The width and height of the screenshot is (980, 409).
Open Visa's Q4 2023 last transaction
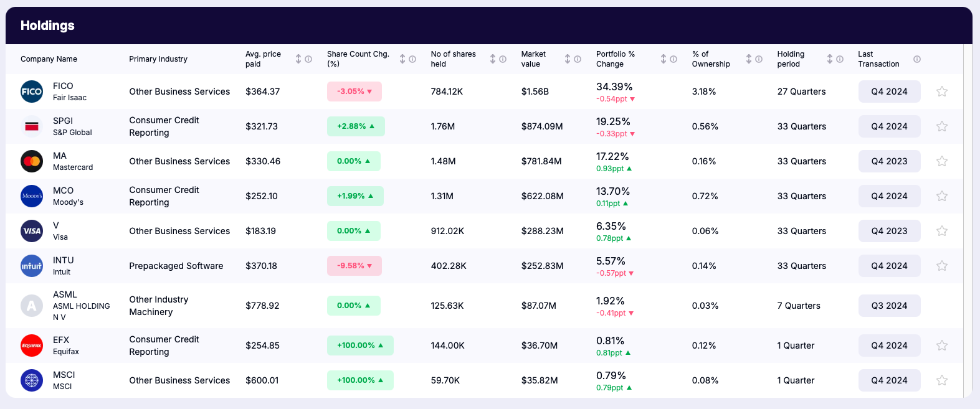pos(889,231)
